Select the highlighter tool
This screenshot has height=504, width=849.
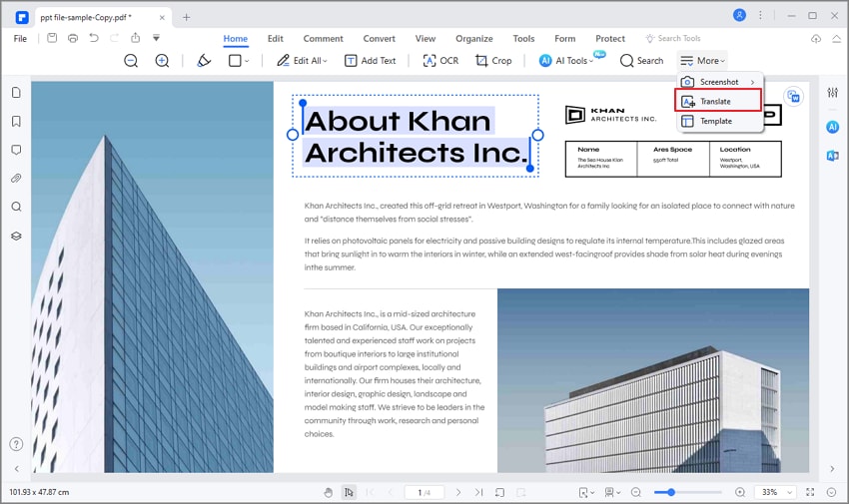(x=204, y=61)
